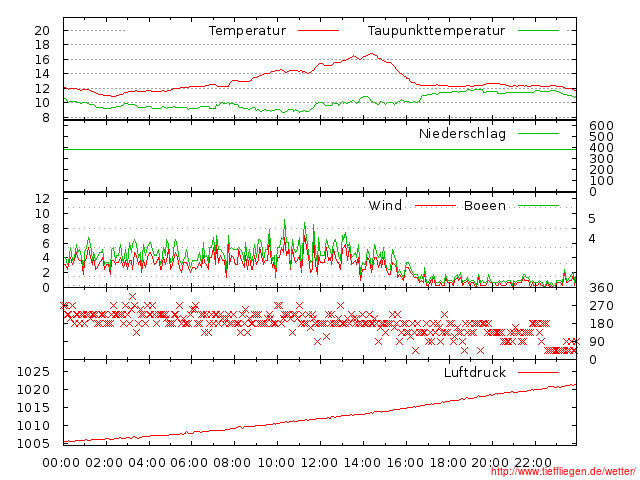Click the 600 precipitation axis value
This screenshot has height=480, width=640.
pyautogui.click(x=601, y=126)
